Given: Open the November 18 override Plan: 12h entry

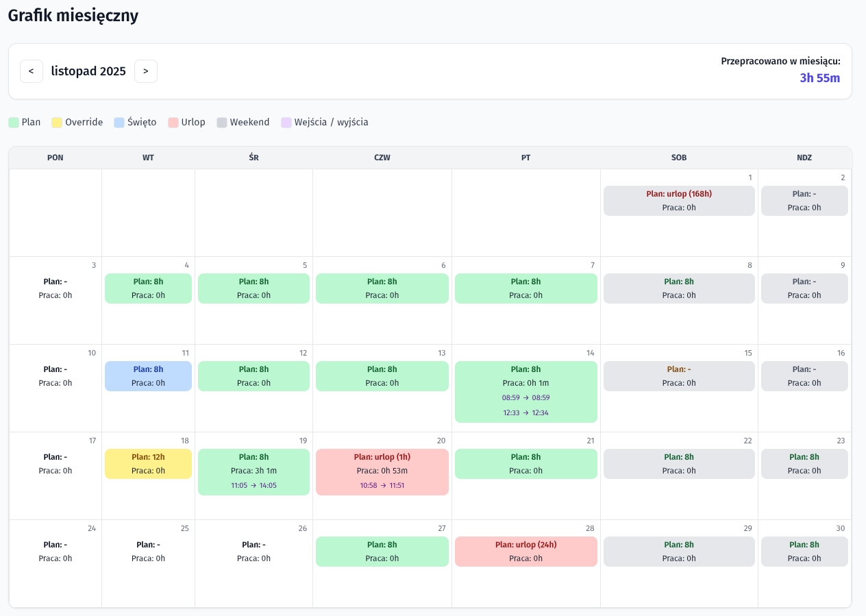Looking at the screenshot, I should (x=148, y=464).
